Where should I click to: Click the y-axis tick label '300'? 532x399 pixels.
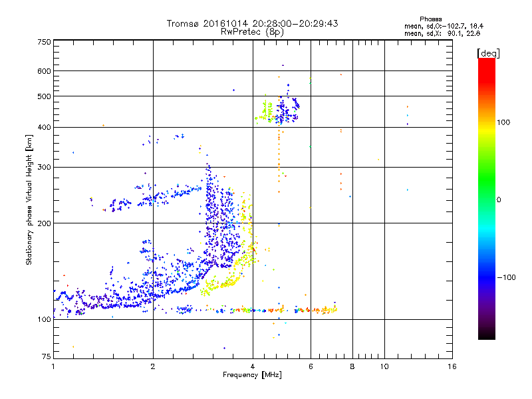point(44,167)
